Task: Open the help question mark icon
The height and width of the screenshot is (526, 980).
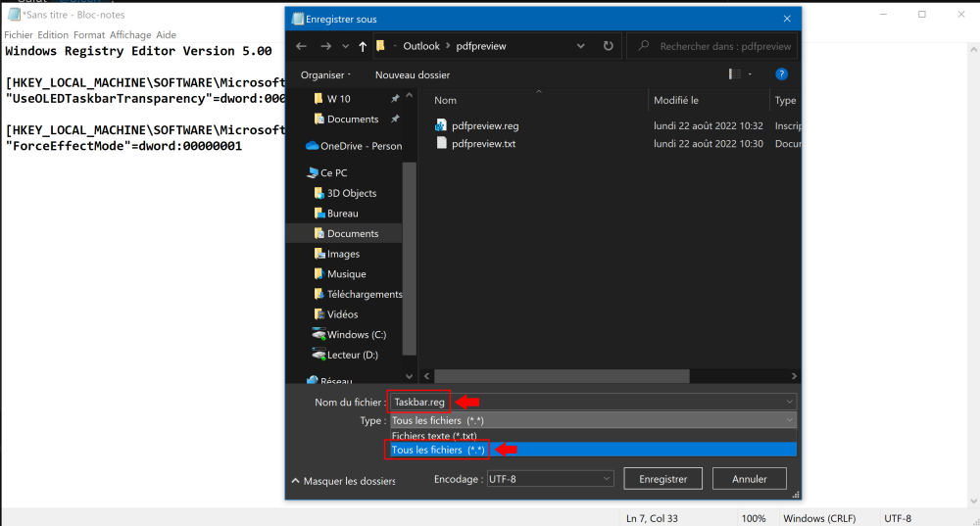Action: pos(781,74)
